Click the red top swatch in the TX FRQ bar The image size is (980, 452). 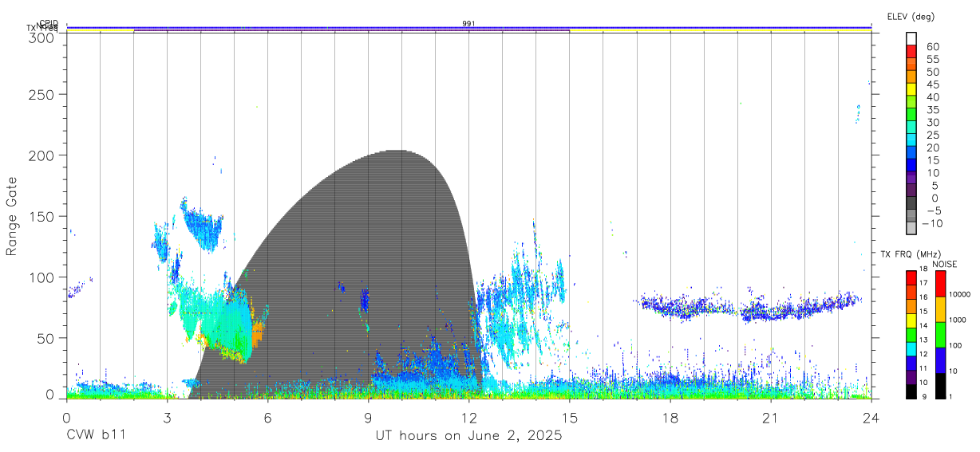click(x=911, y=277)
